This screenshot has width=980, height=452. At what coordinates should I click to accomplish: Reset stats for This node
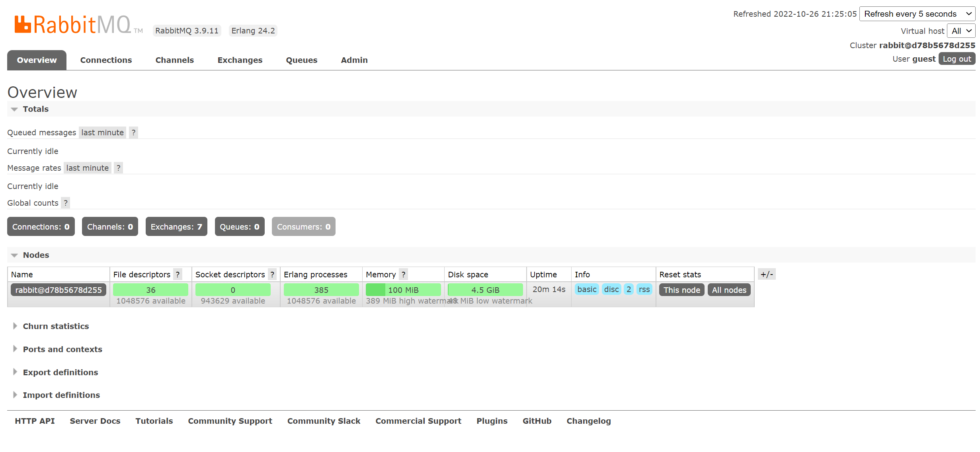click(x=681, y=290)
